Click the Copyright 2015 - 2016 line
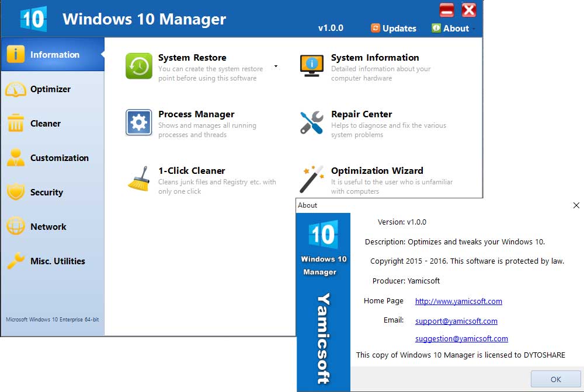Screen dimensions: 584x392 [467, 261]
